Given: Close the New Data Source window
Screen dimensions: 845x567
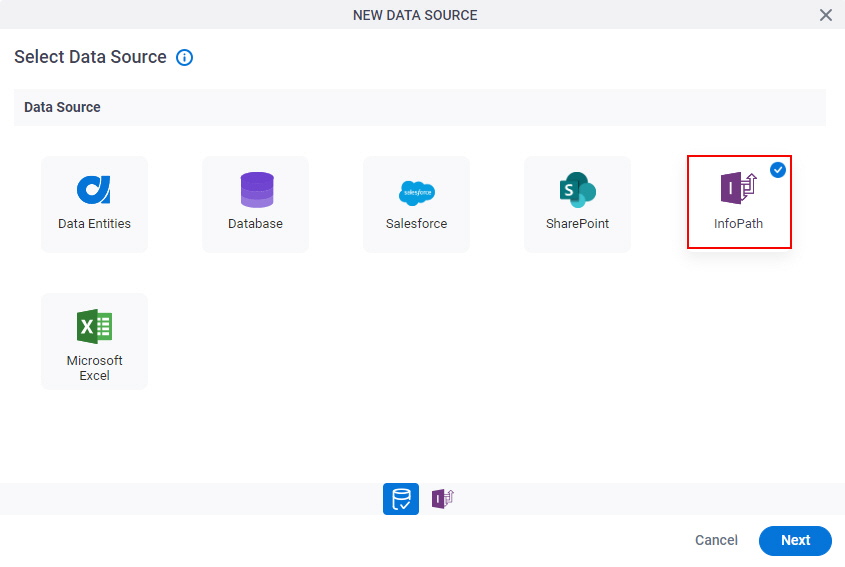Looking at the screenshot, I should (x=826, y=15).
